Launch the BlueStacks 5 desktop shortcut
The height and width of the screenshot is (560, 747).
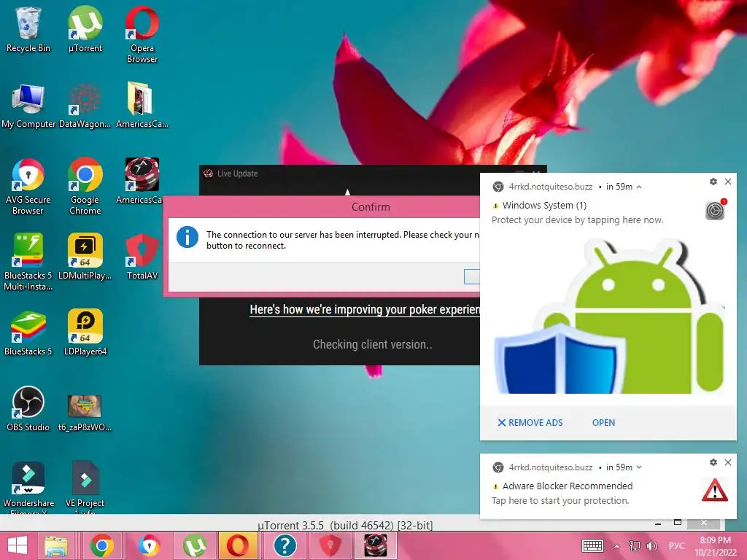click(x=28, y=332)
